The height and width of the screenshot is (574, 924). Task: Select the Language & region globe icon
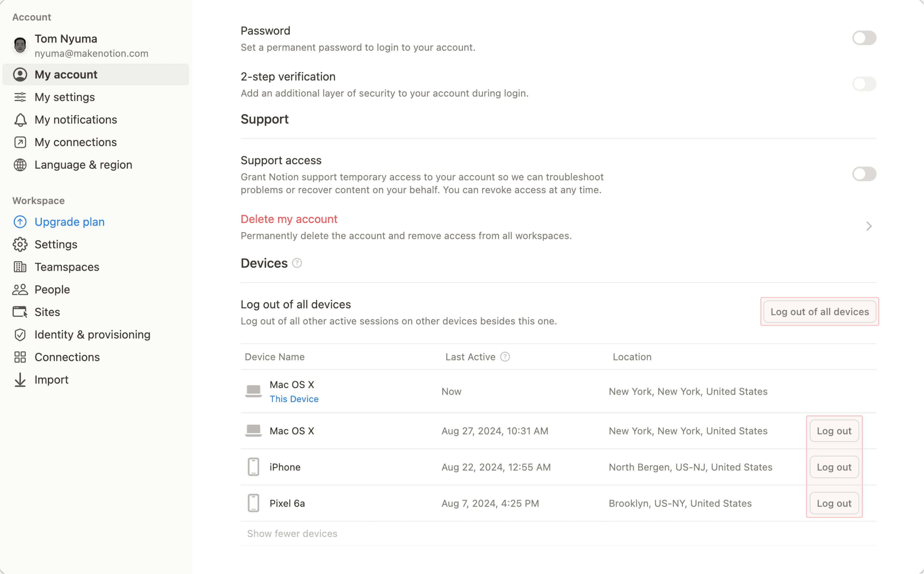[20, 165]
